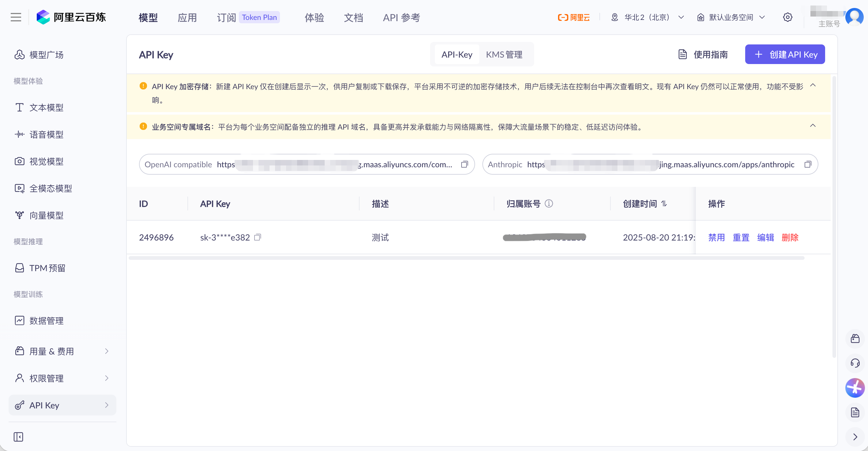Viewport: 868px width, 451px height.
Task: Open the 文档 top menu
Action: click(x=353, y=17)
